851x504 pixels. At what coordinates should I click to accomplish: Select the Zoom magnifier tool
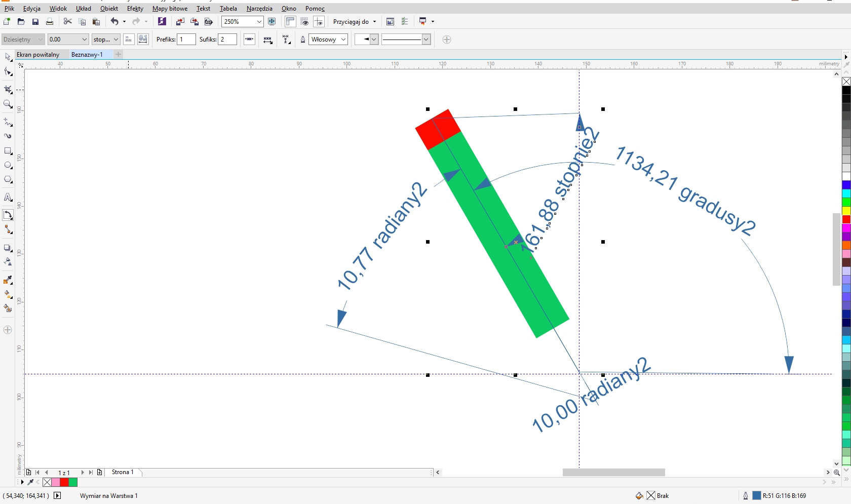pyautogui.click(x=8, y=104)
